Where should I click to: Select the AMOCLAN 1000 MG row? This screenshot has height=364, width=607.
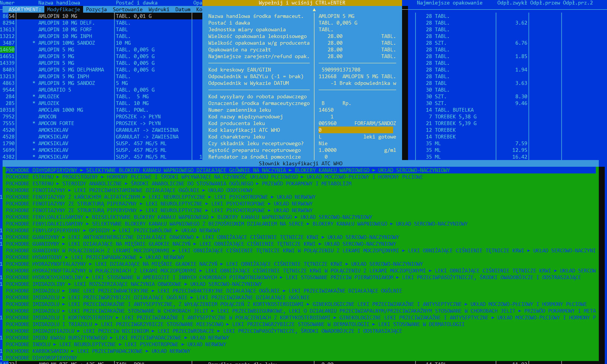click(x=60, y=110)
